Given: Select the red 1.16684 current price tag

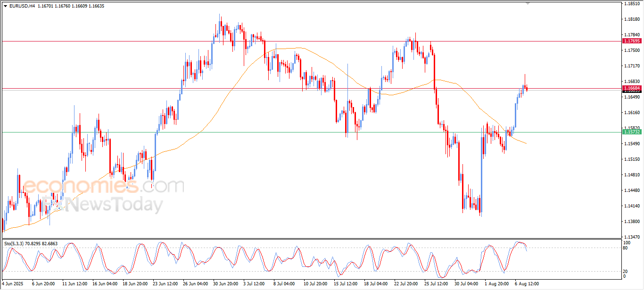Looking at the screenshot, I should tap(632, 88).
